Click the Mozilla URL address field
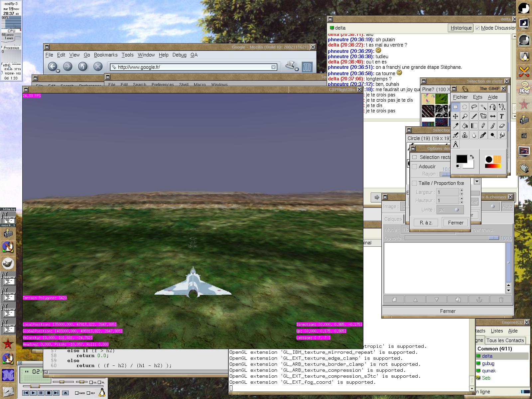532x399 pixels. pyautogui.click(x=194, y=67)
